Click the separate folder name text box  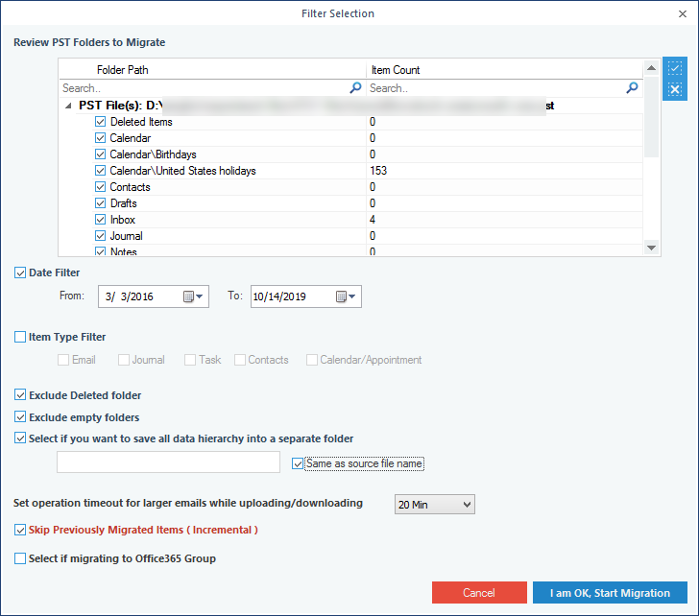(x=169, y=462)
